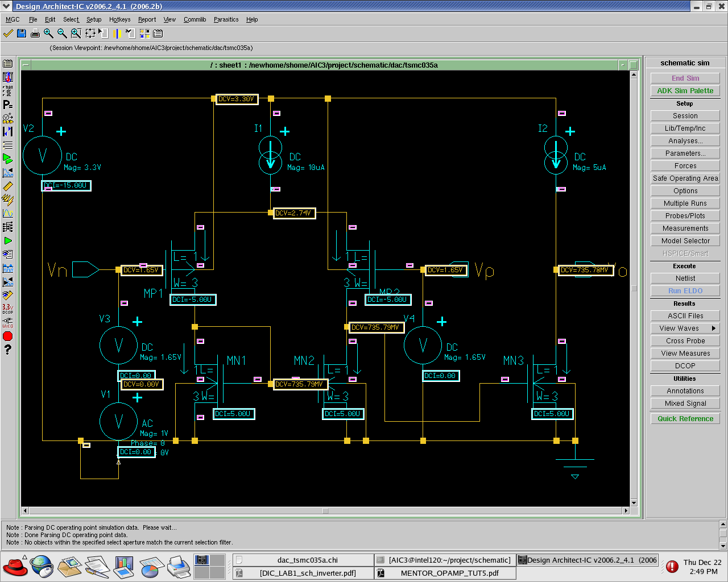Click the Check Sheet checkmark icon
The width and height of the screenshot is (728, 582).
(x=8, y=34)
